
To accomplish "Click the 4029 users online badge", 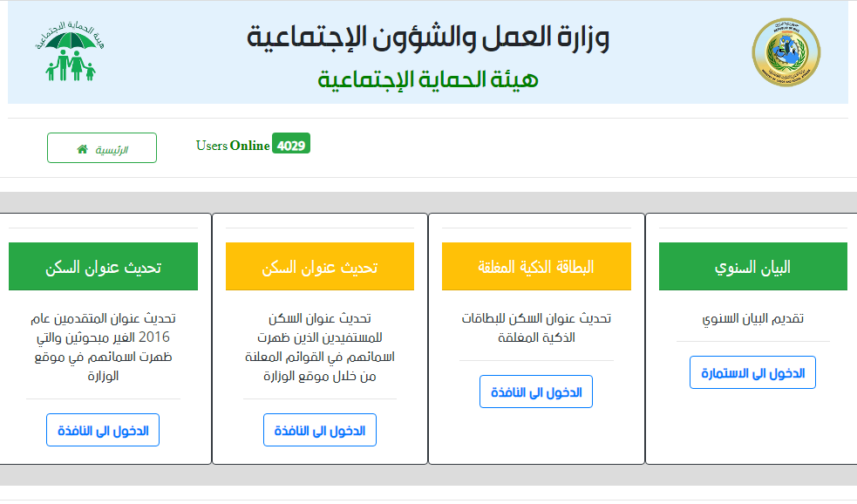I will 291,144.
